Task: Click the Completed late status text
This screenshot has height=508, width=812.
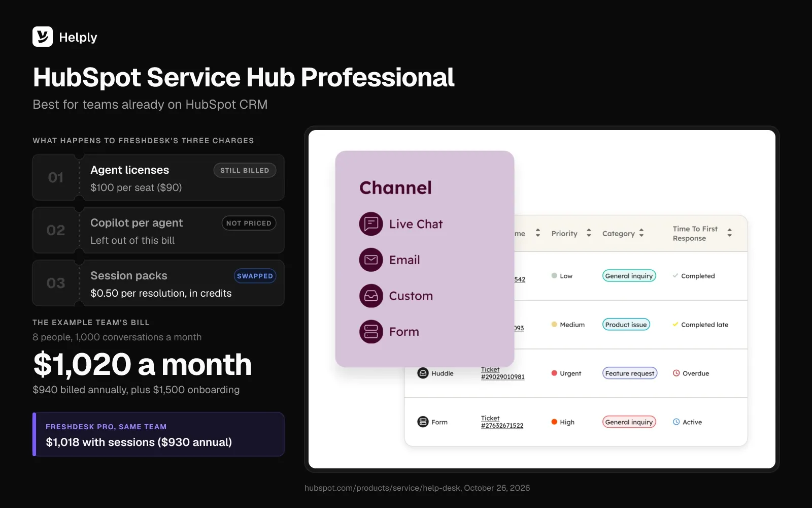Action: 704,325
